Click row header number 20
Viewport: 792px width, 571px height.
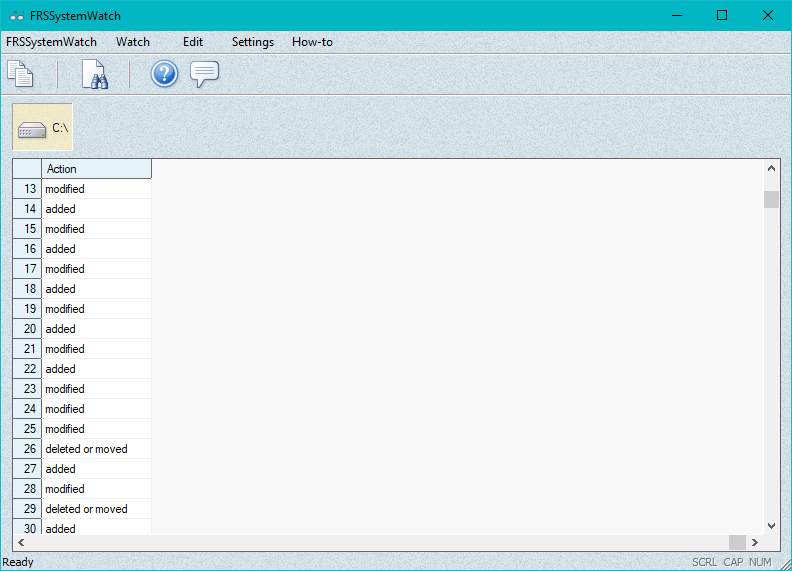point(27,329)
